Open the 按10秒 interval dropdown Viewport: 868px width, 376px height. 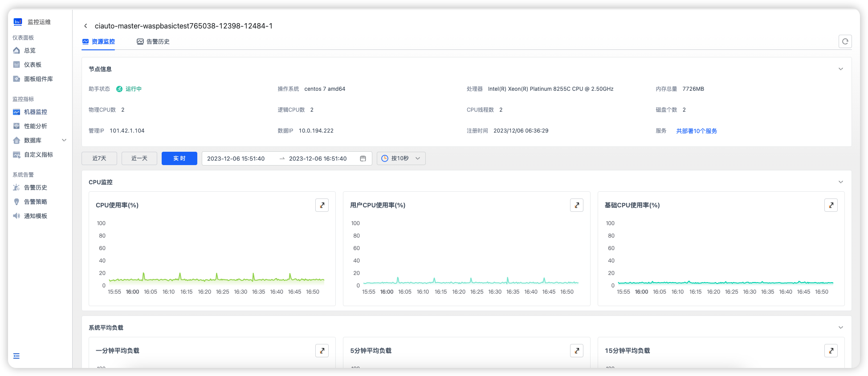click(x=401, y=158)
